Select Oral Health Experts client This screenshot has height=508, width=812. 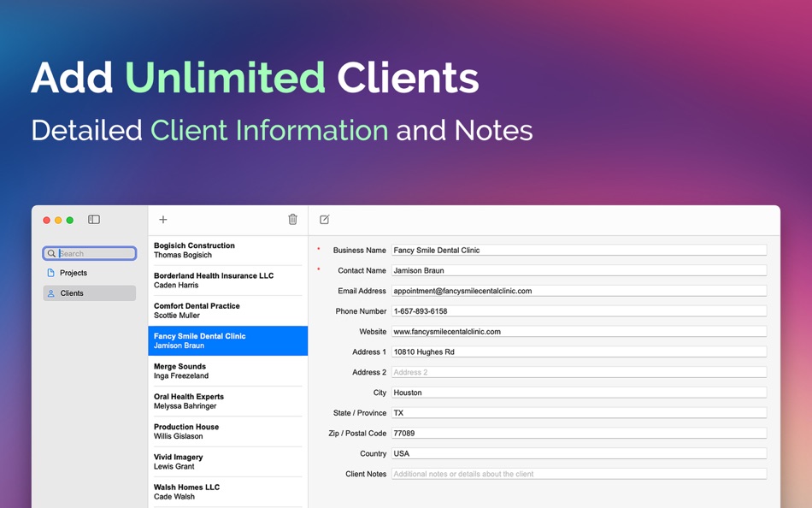coord(227,401)
